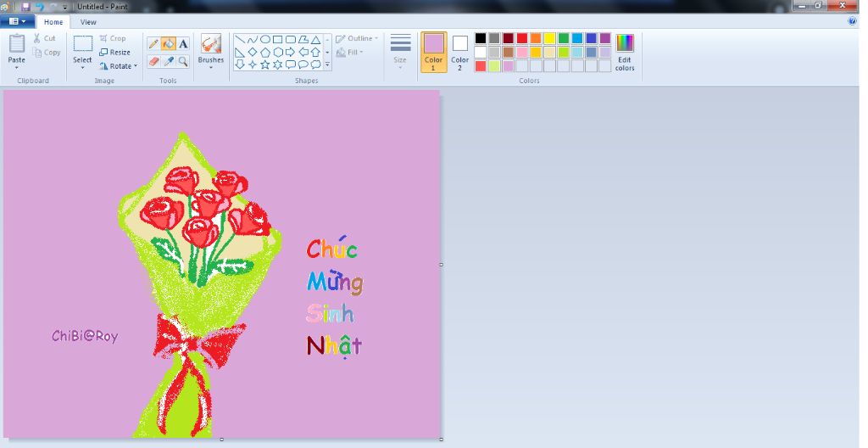Pick the Left arrow shape

[303, 52]
